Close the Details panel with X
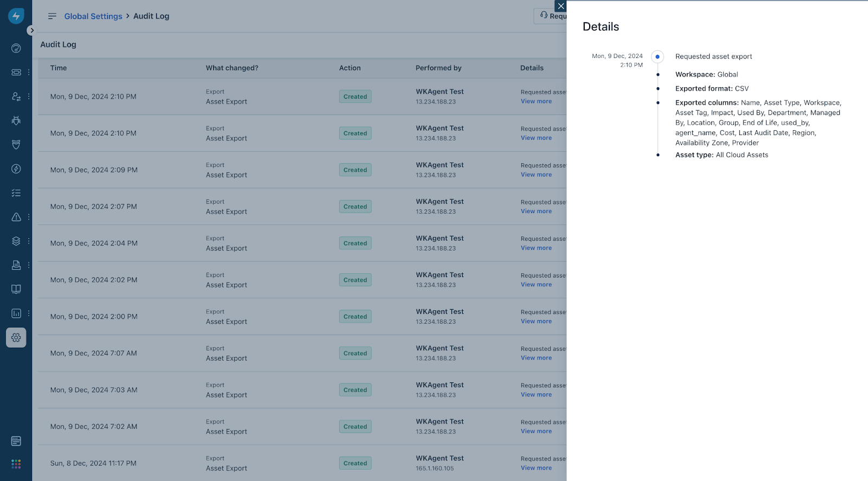This screenshot has width=868, height=481. point(561,6)
